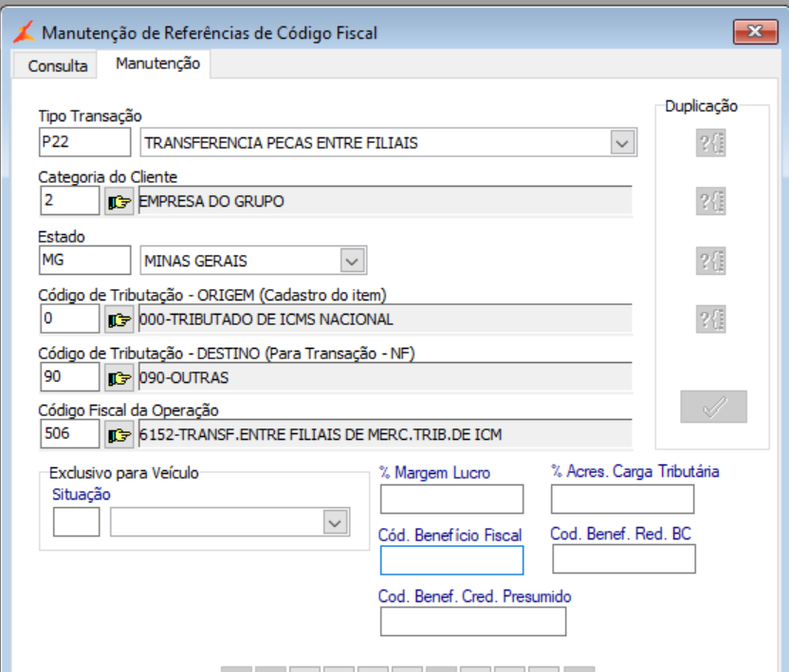Click the % Margem Lucro field
The height and width of the screenshot is (672, 789).
pos(451,499)
